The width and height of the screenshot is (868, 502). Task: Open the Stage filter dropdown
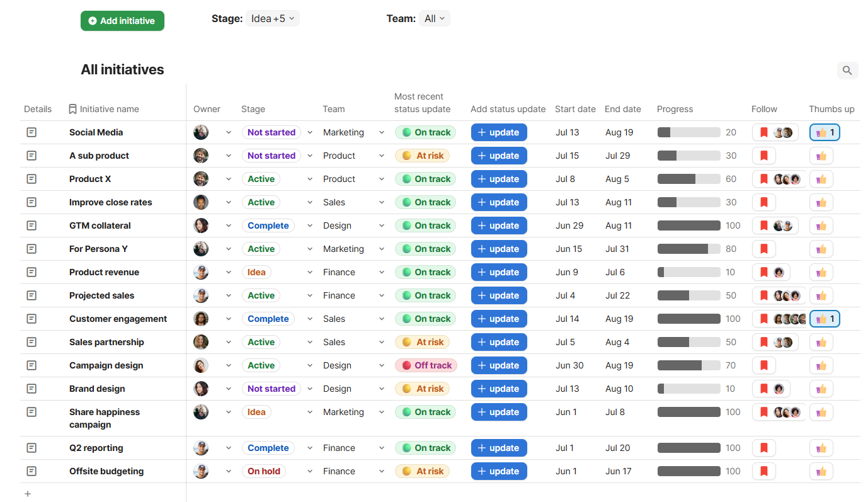point(272,18)
